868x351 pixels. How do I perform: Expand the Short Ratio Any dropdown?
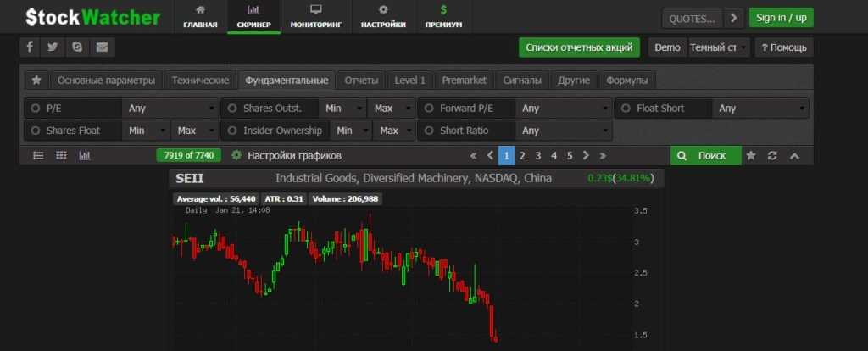click(563, 131)
